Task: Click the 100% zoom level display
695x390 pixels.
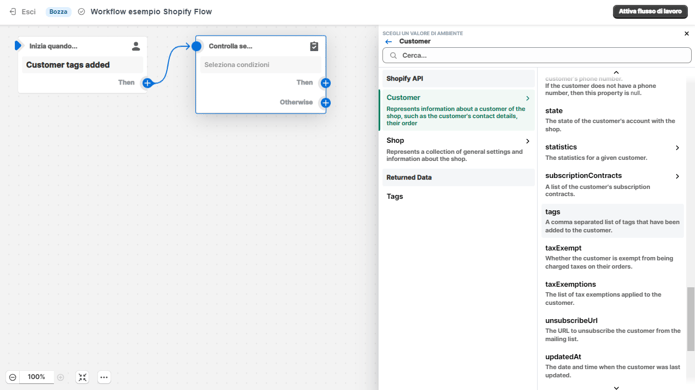Action: tap(36, 377)
